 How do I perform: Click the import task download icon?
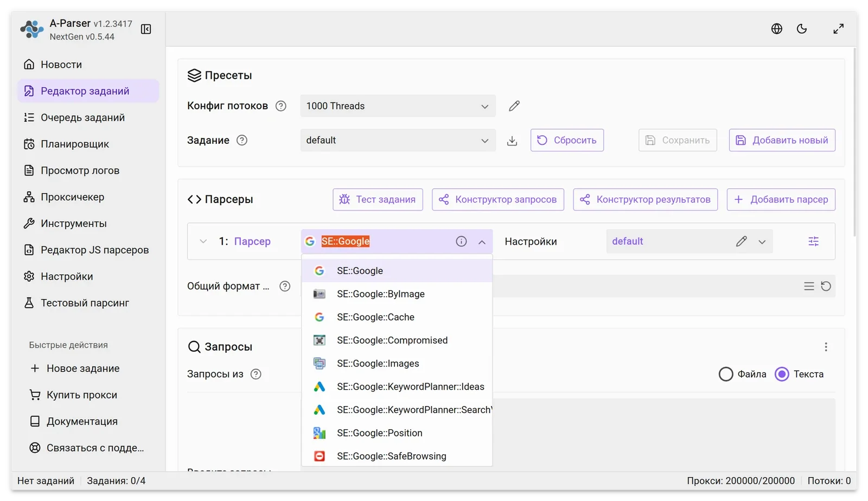pos(512,141)
